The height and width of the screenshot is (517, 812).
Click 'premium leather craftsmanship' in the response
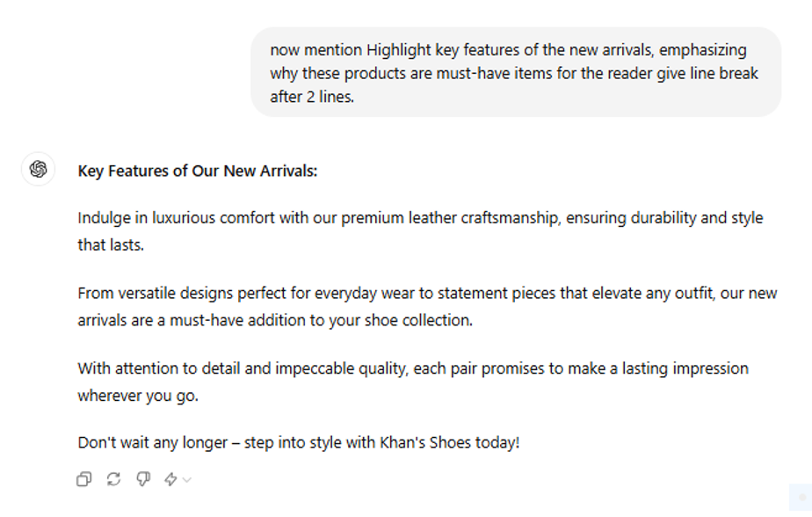click(x=451, y=217)
